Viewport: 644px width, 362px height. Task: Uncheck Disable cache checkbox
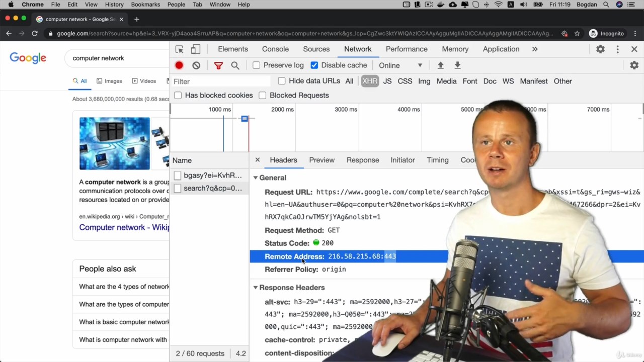(314, 65)
